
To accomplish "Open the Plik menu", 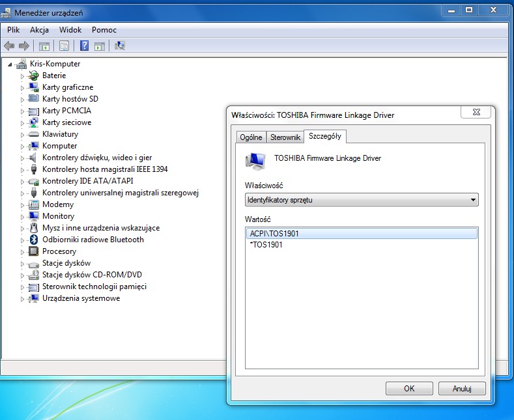I will click(13, 30).
